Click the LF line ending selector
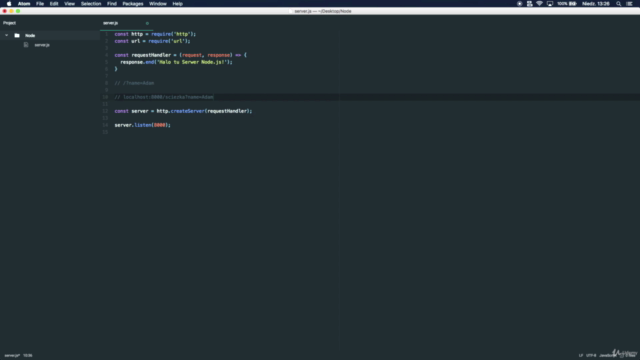This screenshot has width=640, height=360. point(581,356)
